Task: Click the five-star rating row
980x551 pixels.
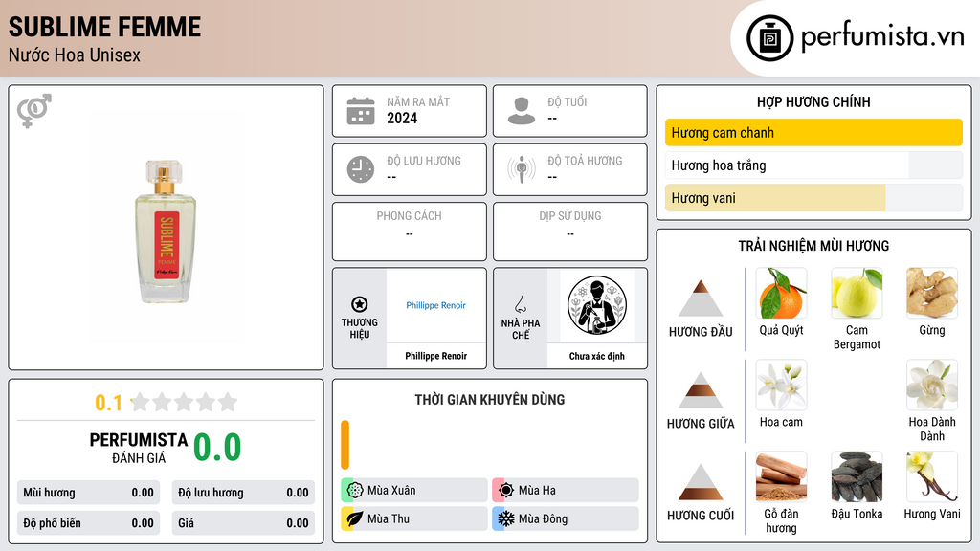Action: click(x=184, y=402)
